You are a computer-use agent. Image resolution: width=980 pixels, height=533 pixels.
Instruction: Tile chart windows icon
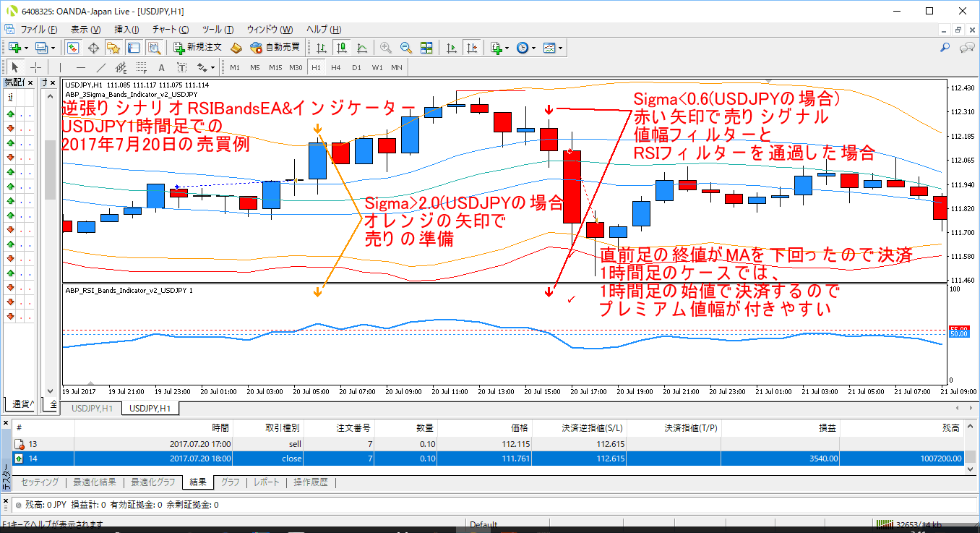coord(426,48)
